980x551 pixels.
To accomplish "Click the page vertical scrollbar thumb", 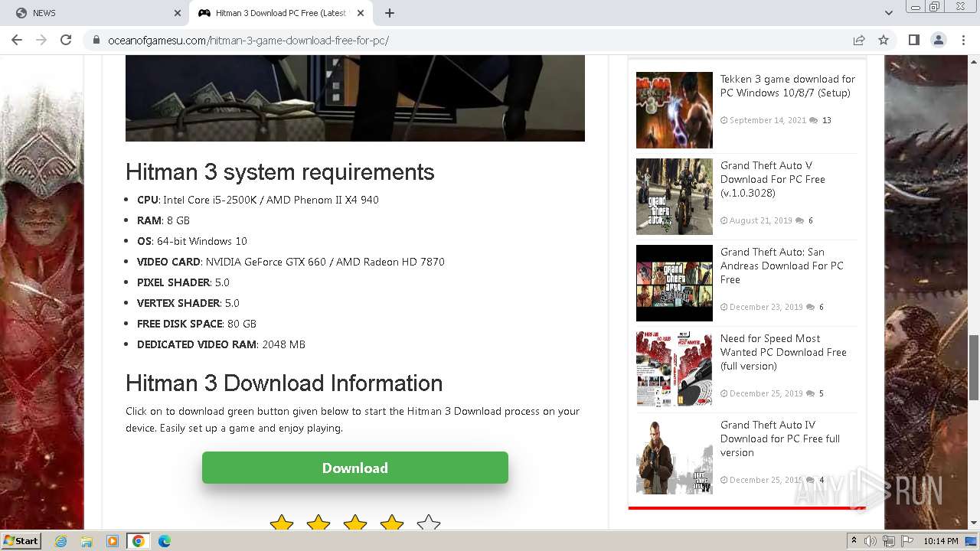I will point(974,367).
